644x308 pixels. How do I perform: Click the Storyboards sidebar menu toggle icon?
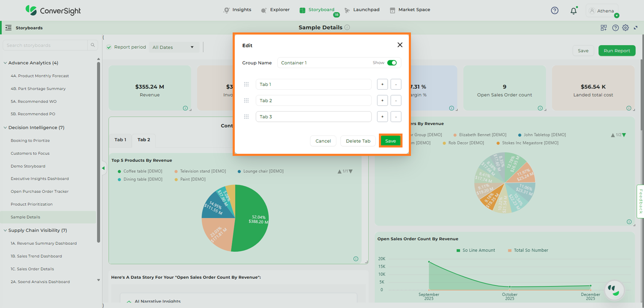[x=8, y=28]
